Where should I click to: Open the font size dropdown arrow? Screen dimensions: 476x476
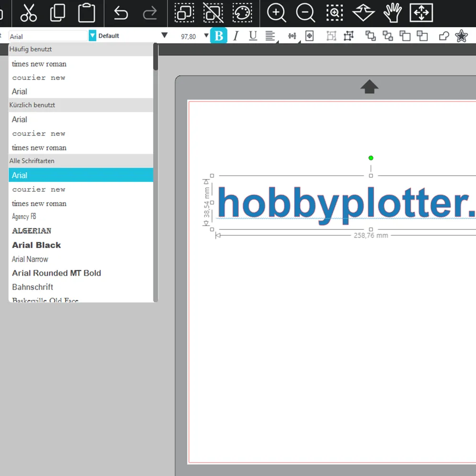coord(207,36)
